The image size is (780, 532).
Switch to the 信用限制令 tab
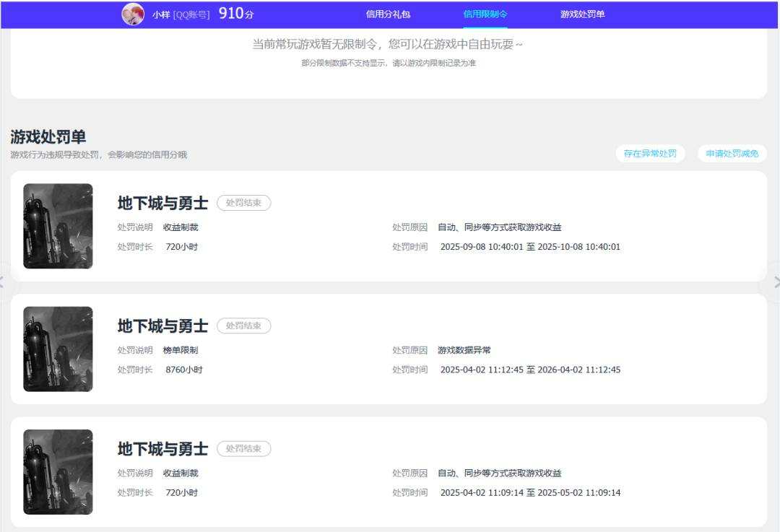pyautogui.click(x=485, y=14)
